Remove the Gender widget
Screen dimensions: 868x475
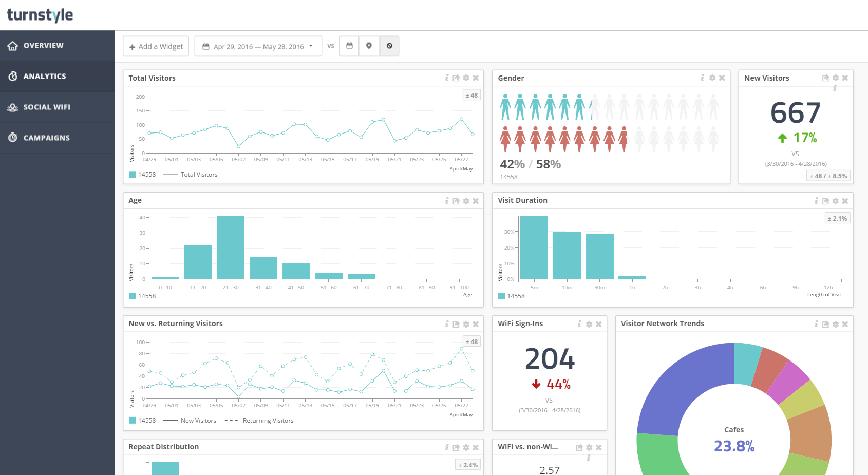[722, 78]
